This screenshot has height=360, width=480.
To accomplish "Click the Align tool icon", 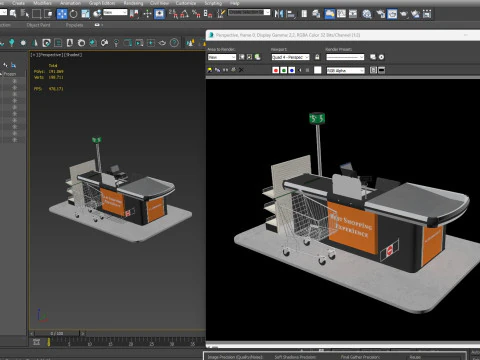I will [x=291, y=14].
